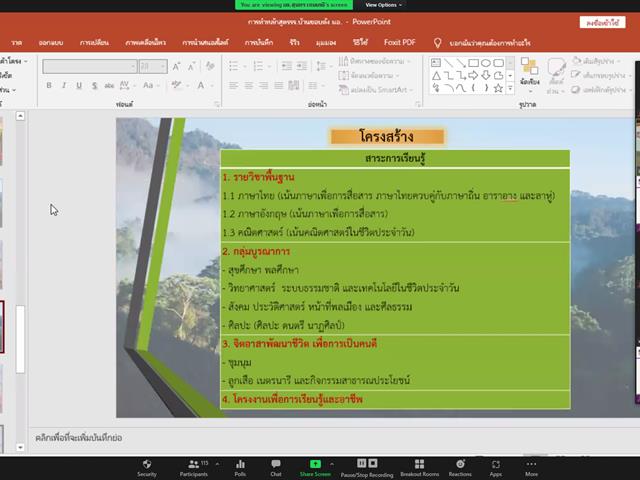Image resolution: width=640 pixels, height=480 pixels.
Task: Decrease list indent level icon
Action: [287, 66]
